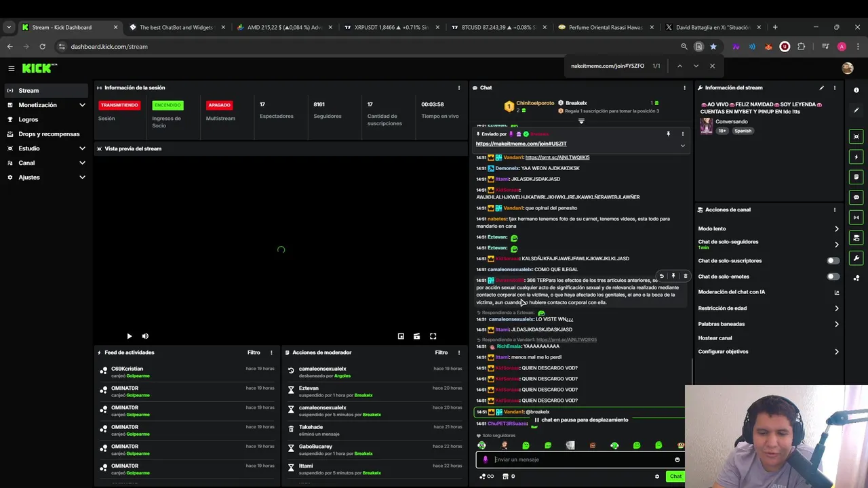
Task: Open Acciones de moderador three-dot menu
Action: (459, 352)
